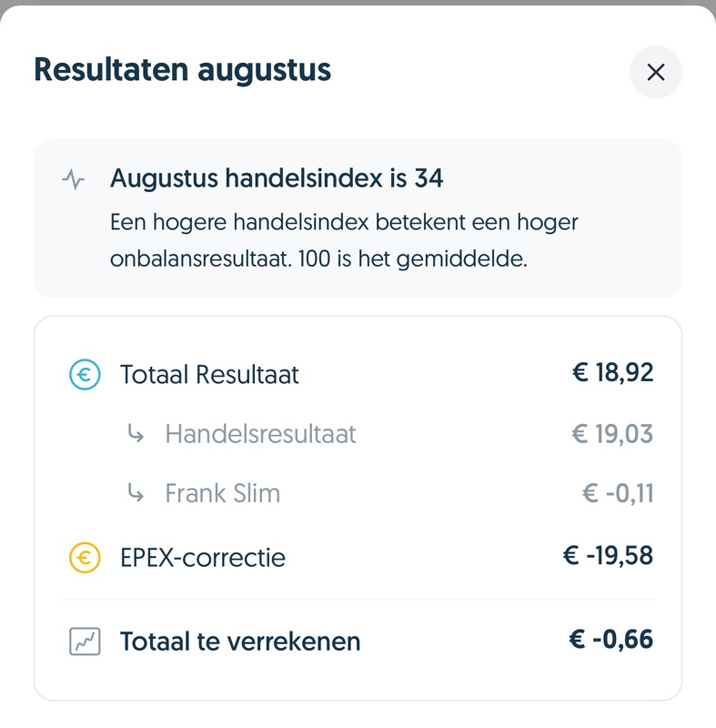Image resolution: width=716 pixels, height=728 pixels.
Task: Select the Handelsresultaat sub-item
Action: coord(260,434)
